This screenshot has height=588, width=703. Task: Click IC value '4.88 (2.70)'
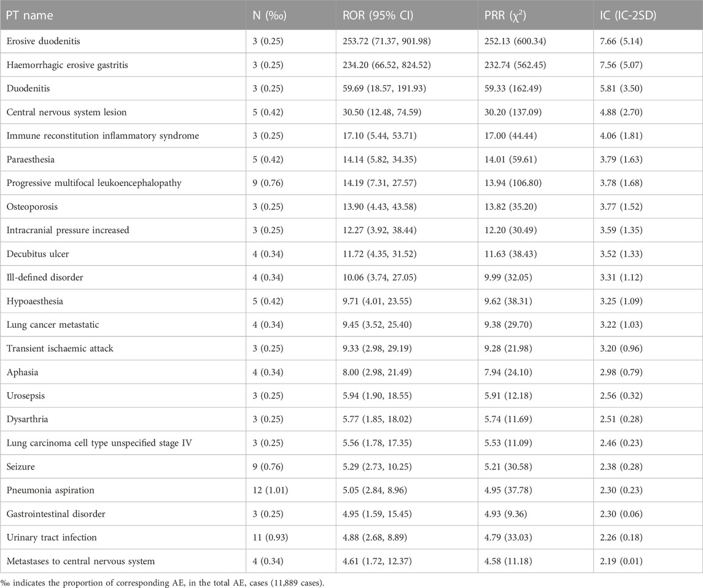(x=621, y=112)
